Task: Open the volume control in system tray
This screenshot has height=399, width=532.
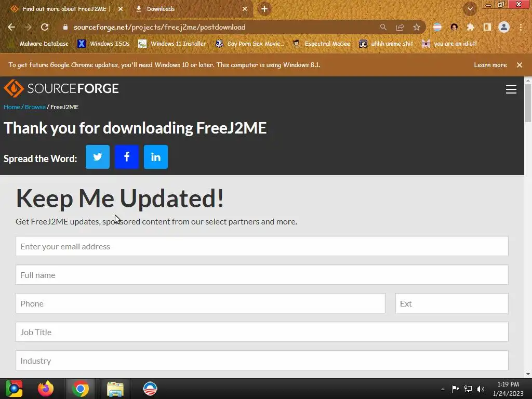Action: click(481, 389)
